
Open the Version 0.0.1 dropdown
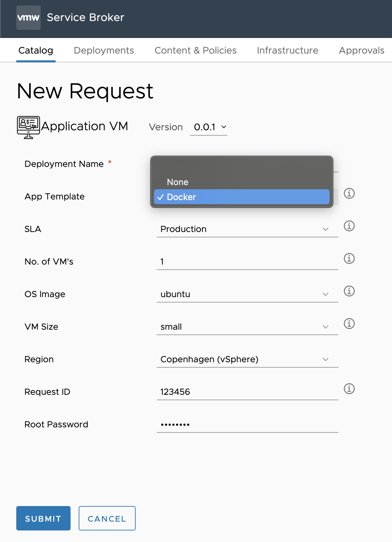tap(209, 127)
